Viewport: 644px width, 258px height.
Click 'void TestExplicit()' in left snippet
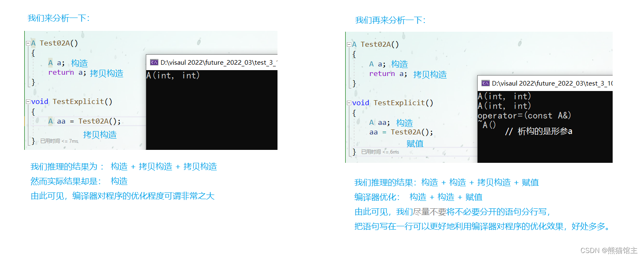(72, 101)
